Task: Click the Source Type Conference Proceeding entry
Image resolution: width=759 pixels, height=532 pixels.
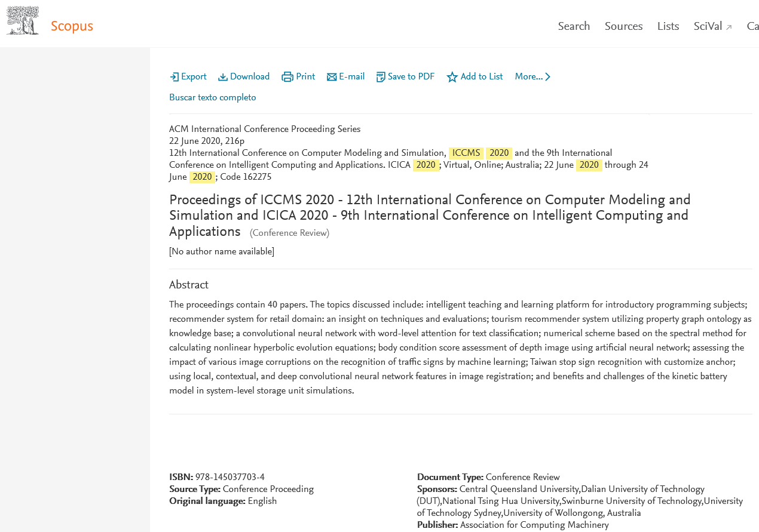Action: pos(241,489)
